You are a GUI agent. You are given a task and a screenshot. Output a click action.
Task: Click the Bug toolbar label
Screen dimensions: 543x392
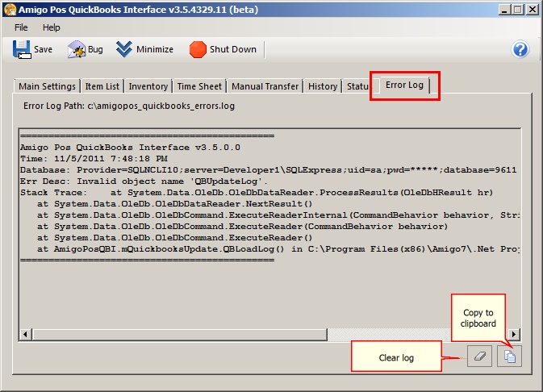pyautogui.click(x=95, y=49)
